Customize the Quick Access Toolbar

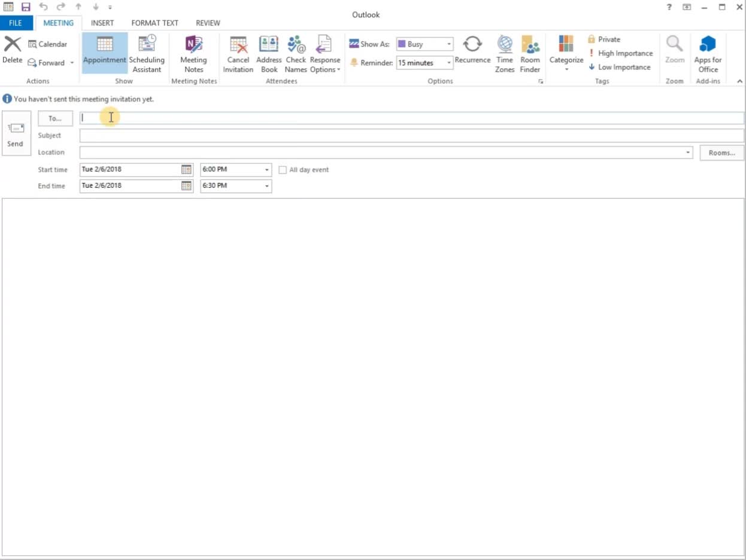point(110,8)
